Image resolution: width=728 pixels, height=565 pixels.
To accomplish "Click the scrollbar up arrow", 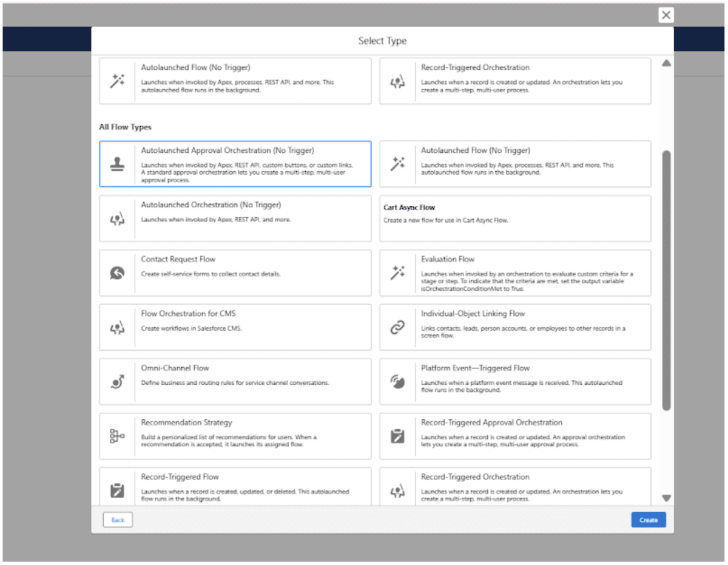I will click(x=666, y=63).
